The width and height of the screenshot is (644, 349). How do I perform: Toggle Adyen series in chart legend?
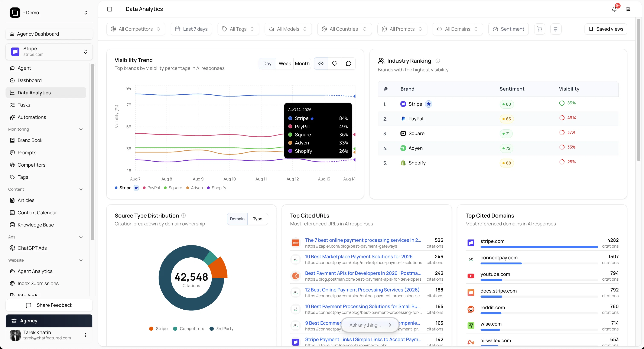point(195,188)
